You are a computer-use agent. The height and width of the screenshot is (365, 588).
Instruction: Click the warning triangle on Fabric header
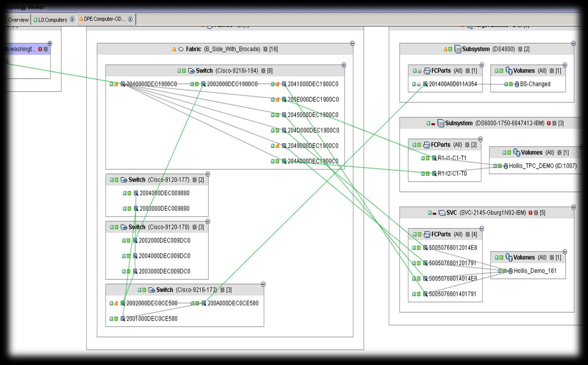[174, 49]
